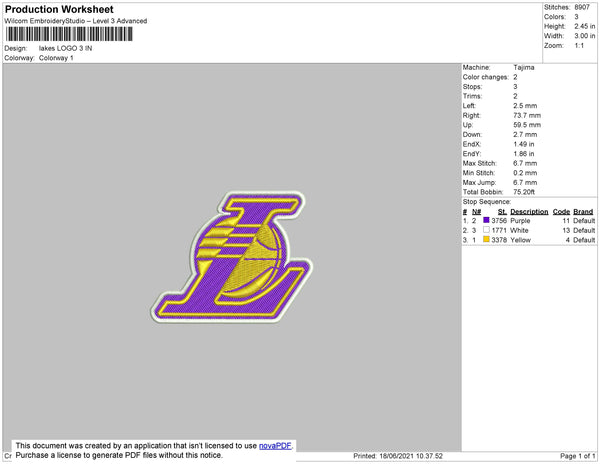Click the Stop Sequence heading
The height and width of the screenshot is (464, 600).
pyautogui.click(x=486, y=202)
